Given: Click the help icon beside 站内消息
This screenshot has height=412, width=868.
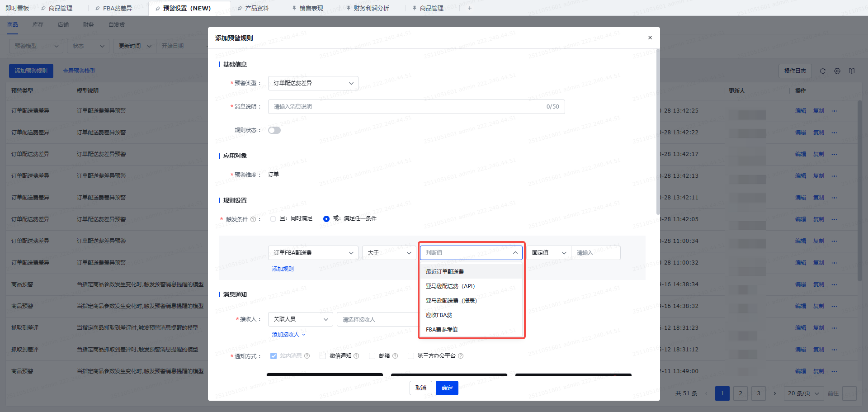Looking at the screenshot, I should 307,356.
